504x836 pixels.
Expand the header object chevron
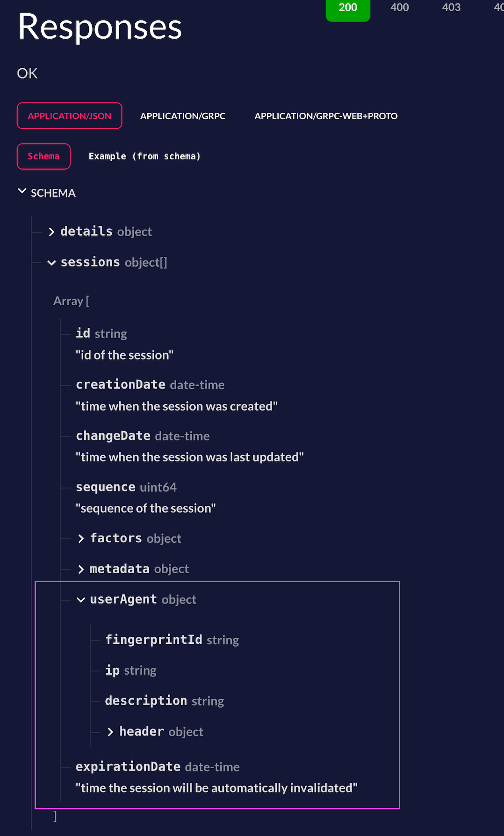click(x=110, y=732)
